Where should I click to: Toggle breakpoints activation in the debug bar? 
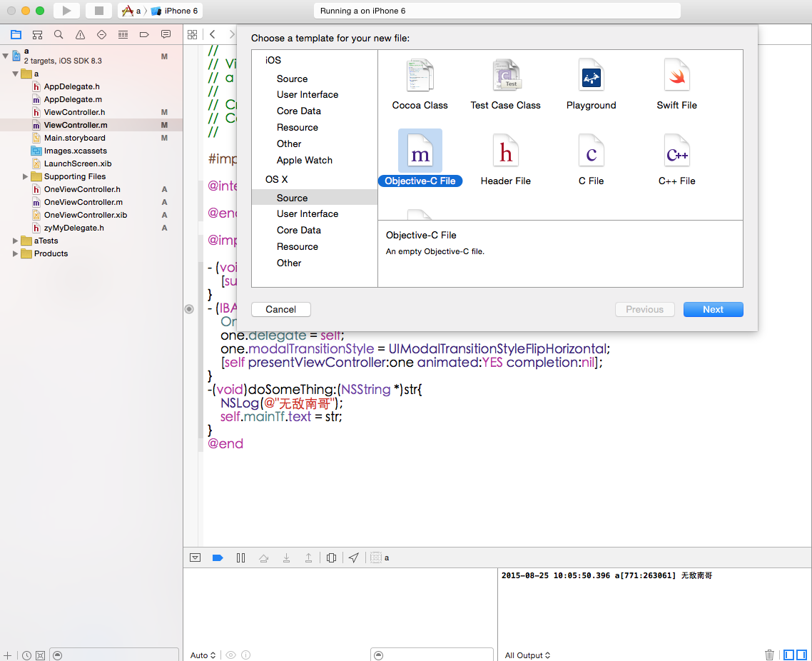point(218,558)
